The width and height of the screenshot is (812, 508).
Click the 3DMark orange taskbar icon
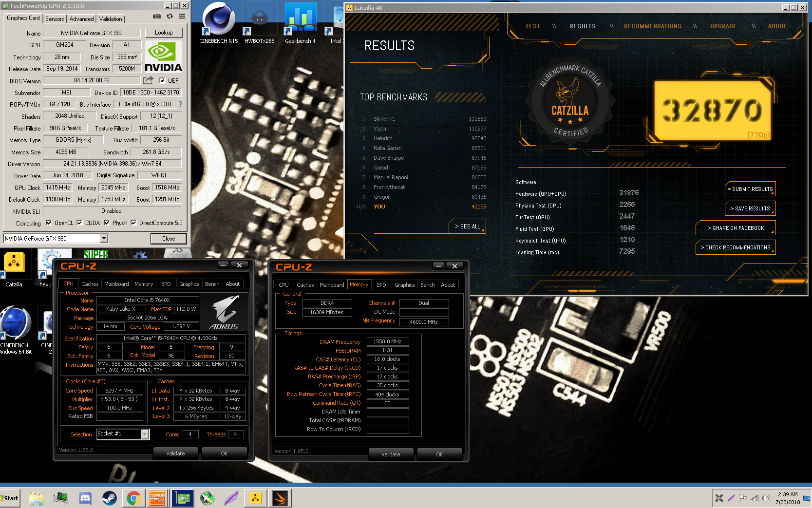click(280, 498)
